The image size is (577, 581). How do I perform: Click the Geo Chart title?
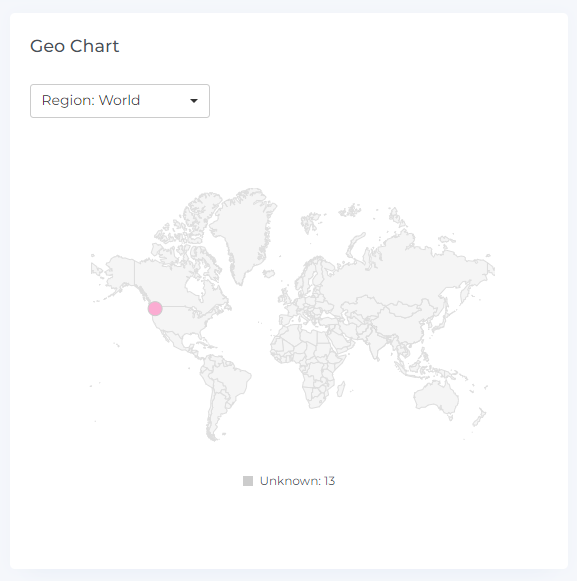click(74, 46)
